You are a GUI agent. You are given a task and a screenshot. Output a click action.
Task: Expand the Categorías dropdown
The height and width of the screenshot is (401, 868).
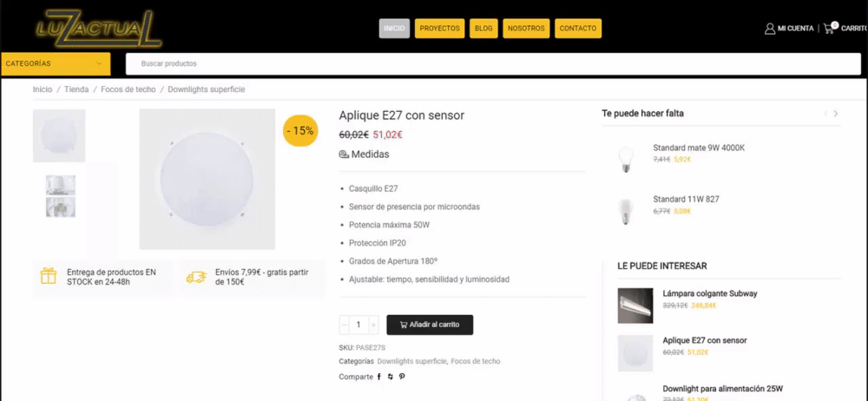(x=56, y=63)
